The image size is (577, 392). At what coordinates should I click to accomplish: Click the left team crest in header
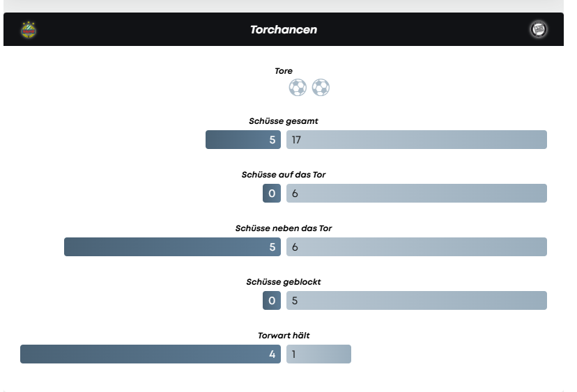click(x=29, y=29)
